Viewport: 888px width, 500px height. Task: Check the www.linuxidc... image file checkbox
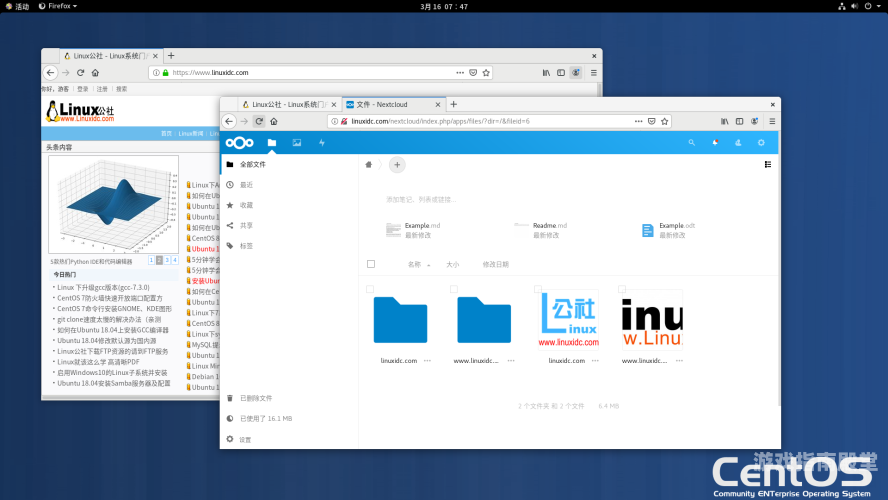(621, 289)
